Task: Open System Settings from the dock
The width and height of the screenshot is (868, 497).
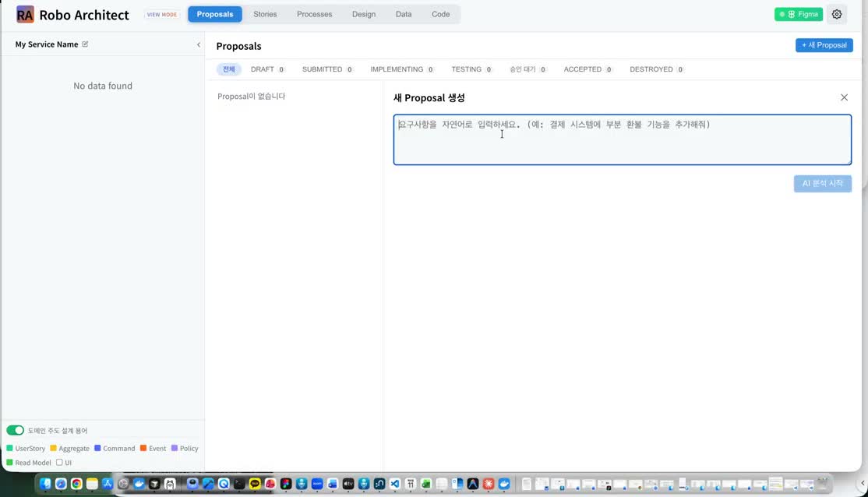Action: (123, 484)
